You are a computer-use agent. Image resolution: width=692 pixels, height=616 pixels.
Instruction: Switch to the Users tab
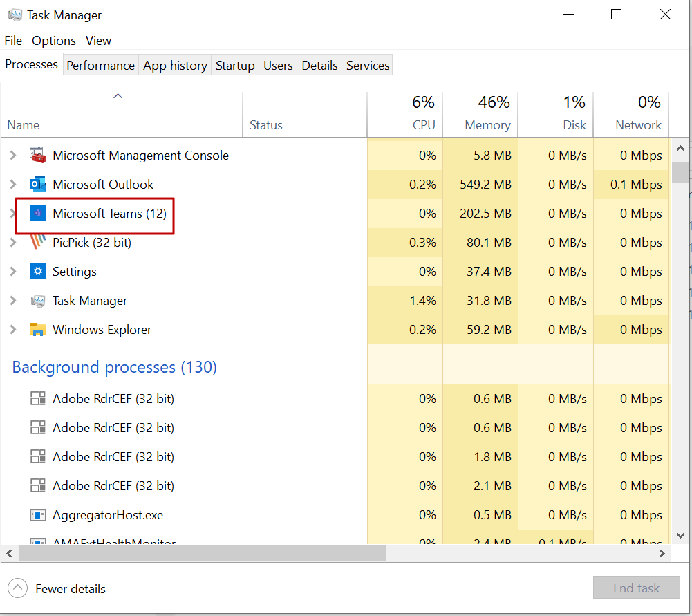point(278,65)
